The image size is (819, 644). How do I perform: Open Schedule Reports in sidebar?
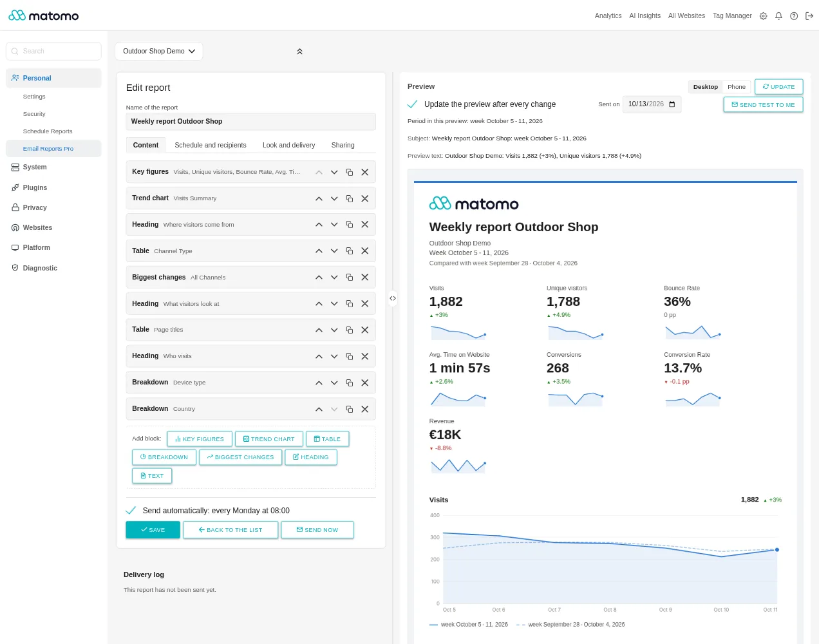tap(48, 131)
